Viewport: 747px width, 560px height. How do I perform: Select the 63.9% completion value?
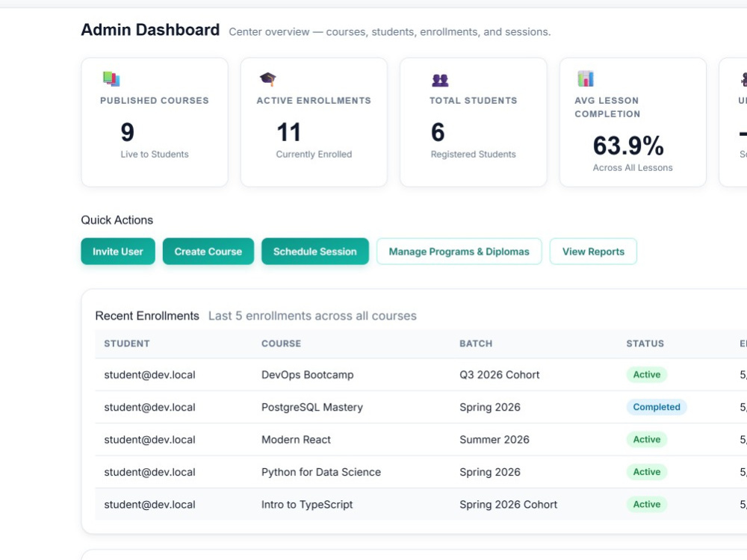[628, 146]
